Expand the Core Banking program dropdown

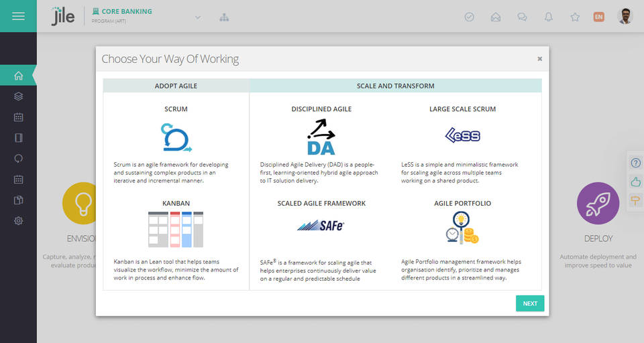point(198,17)
